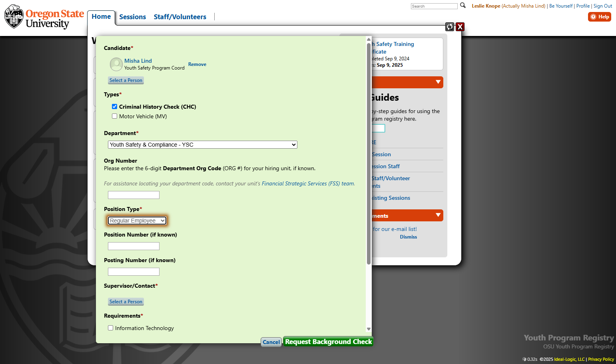Dismiss the e-mail list notice
The height and width of the screenshot is (364, 616).
coord(408,237)
